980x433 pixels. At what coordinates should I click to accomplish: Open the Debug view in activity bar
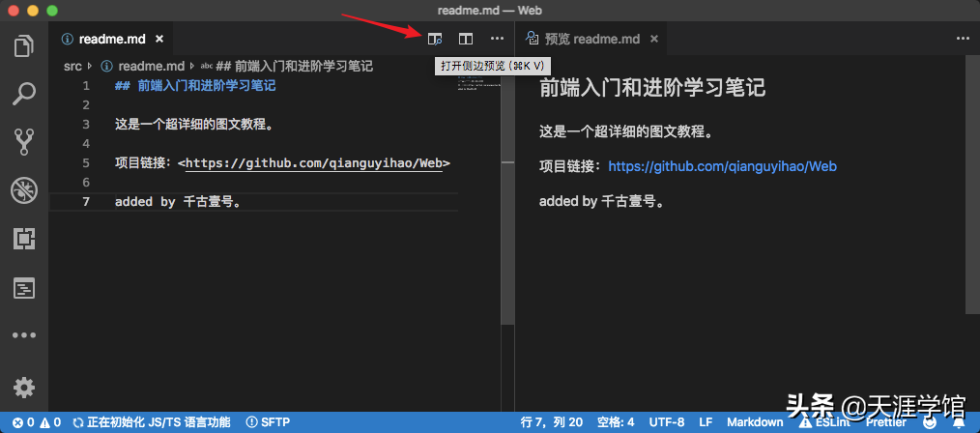pos(24,190)
